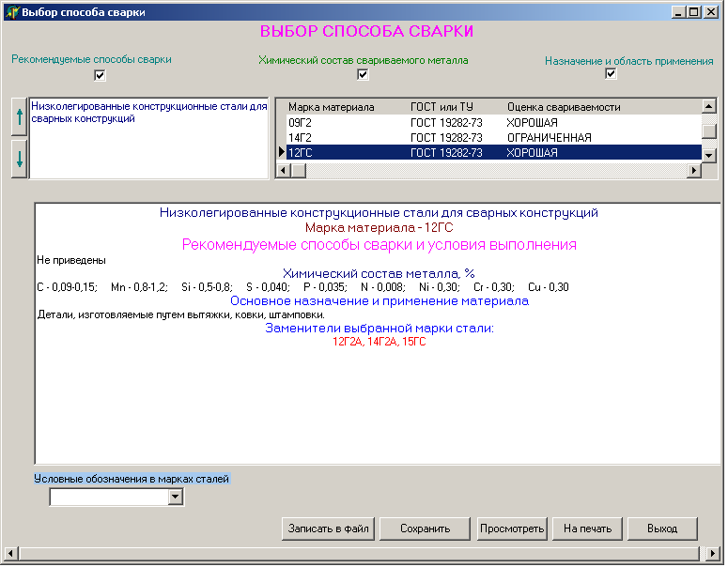Click the down arrow button beside steel category list
This screenshot has height=567, width=728.
19,159
